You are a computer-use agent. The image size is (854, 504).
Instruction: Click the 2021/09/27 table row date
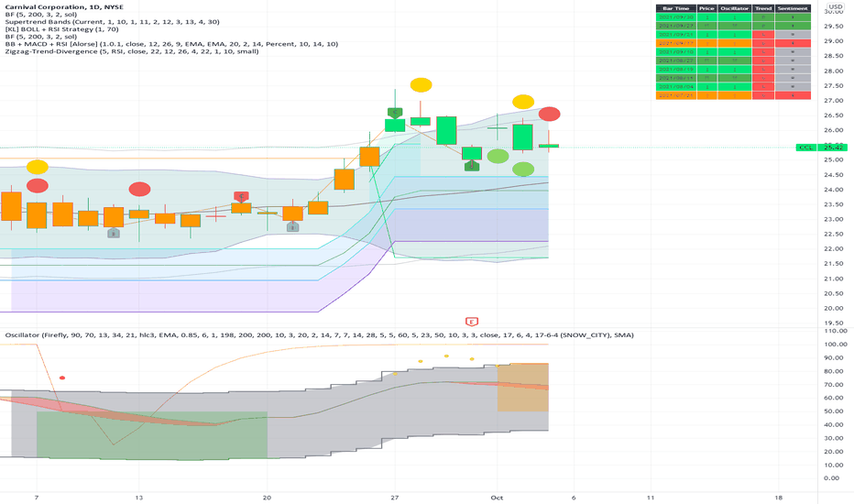click(x=676, y=26)
